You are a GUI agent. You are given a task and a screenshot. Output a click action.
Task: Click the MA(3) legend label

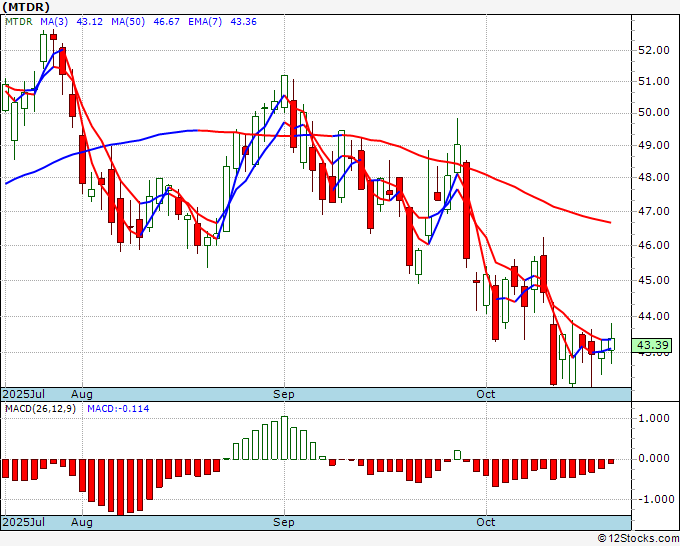pyautogui.click(x=54, y=22)
